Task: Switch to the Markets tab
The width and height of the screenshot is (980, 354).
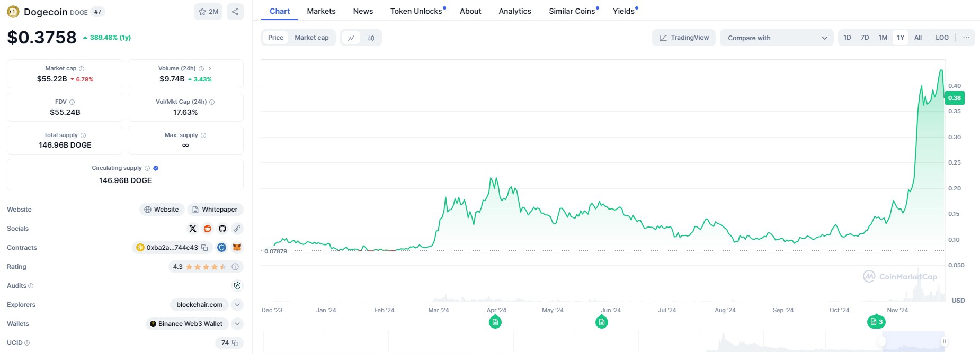Action: (x=321, y=11)
